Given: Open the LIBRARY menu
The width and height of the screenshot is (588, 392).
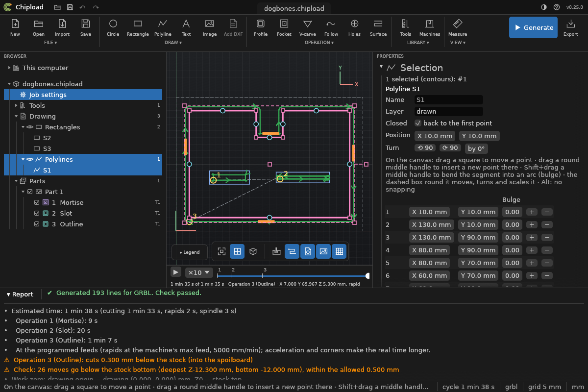Looking at the screenshot, I should point(418,43).
